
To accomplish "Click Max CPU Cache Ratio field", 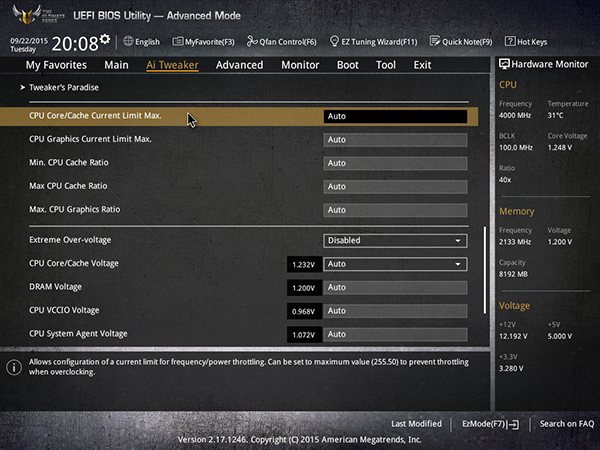I will (395, 187).
